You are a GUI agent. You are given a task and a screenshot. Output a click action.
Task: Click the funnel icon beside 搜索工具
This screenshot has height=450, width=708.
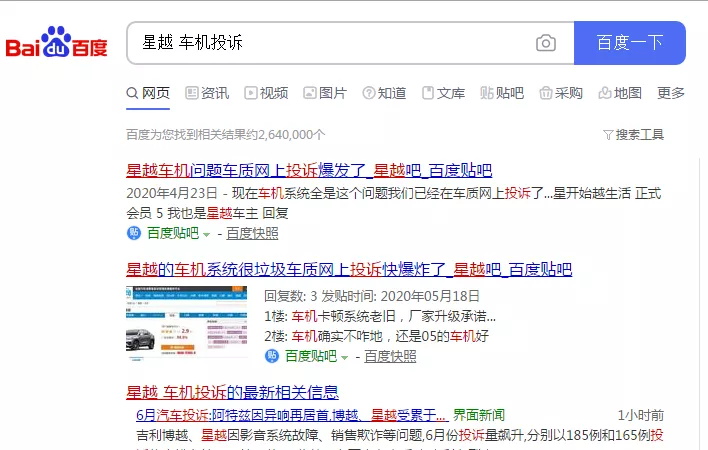click(608, 135)
